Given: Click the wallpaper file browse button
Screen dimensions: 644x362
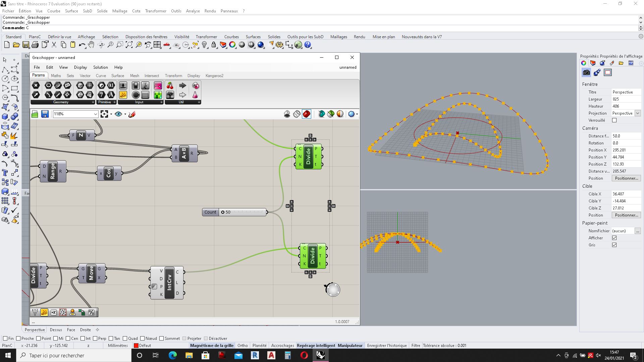Looking at the screenshot, I should [638, 231].
